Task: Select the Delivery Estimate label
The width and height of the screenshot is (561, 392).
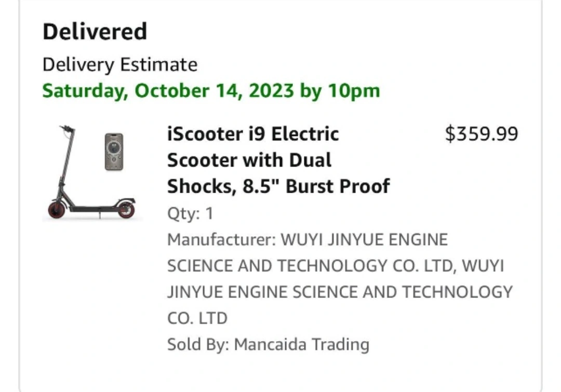Action: coord(120,65)
